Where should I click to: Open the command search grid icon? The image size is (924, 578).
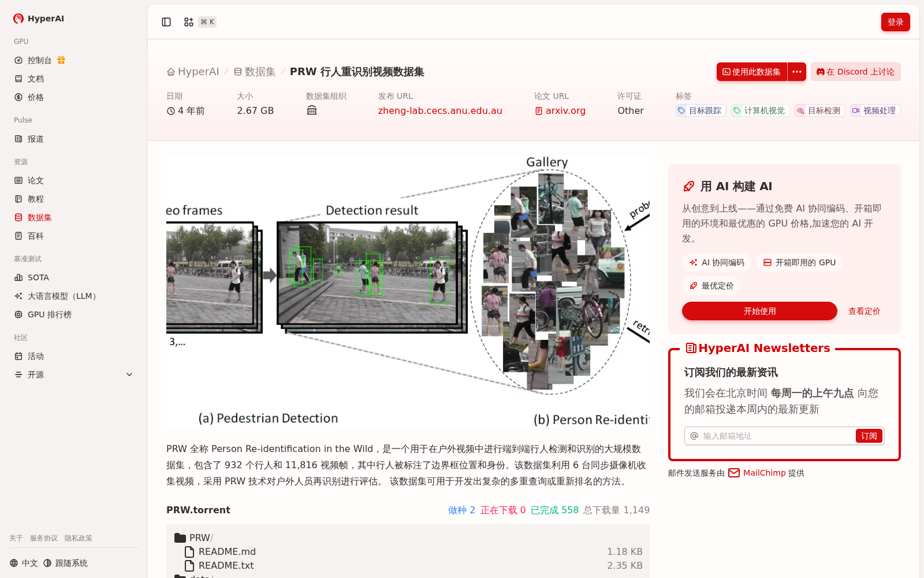[x=189, y=22]
